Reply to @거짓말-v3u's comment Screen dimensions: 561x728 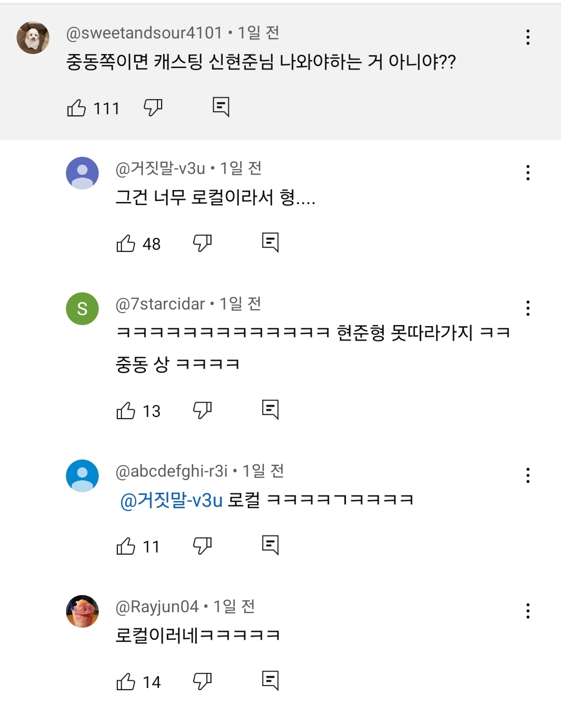tap(270, 242)
